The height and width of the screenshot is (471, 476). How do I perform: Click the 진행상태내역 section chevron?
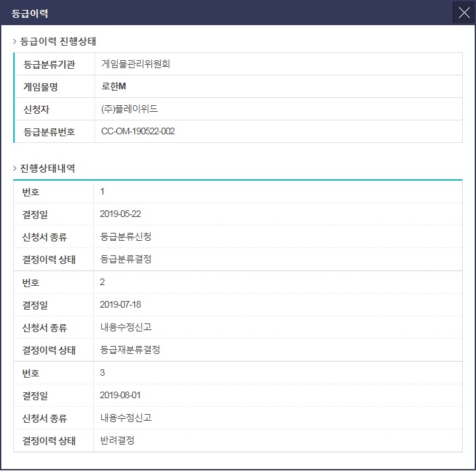tap(15, 169)
